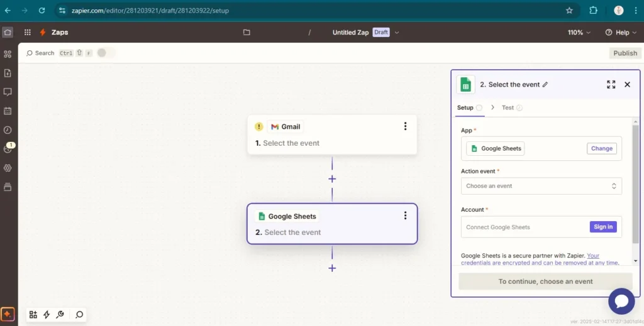This screenshot has height=326, width=644.
Task: Switch to the Test tab
Action: [x=512, y=107]
